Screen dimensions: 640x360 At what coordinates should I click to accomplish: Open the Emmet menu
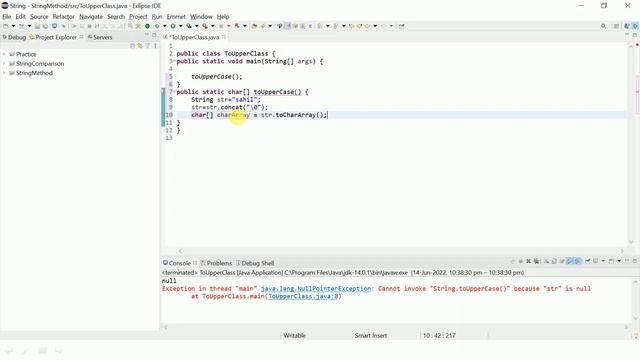pyautogui.click(x=176, y=17)
